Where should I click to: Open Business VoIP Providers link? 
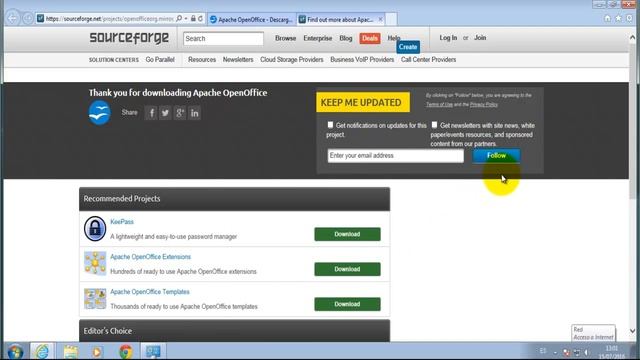(362, 60)
